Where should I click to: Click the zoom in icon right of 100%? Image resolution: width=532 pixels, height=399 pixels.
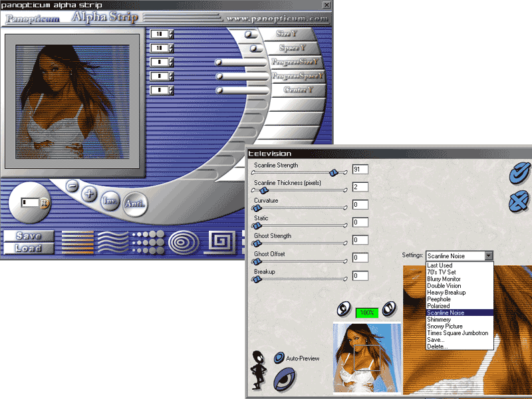click(389, 309)
